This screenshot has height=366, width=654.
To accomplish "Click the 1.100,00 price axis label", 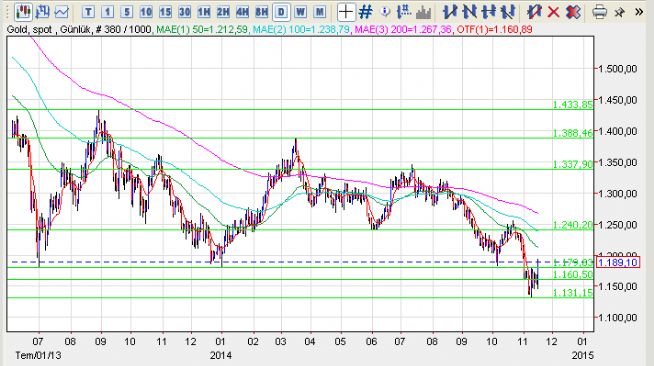I will (x=618, y=318).
